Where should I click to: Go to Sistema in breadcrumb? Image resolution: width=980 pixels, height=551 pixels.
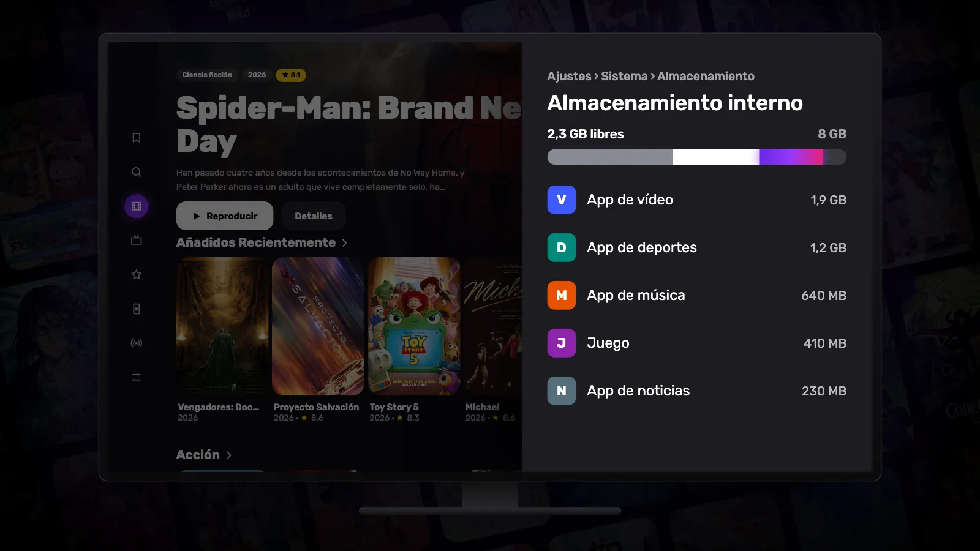point(624,76)
